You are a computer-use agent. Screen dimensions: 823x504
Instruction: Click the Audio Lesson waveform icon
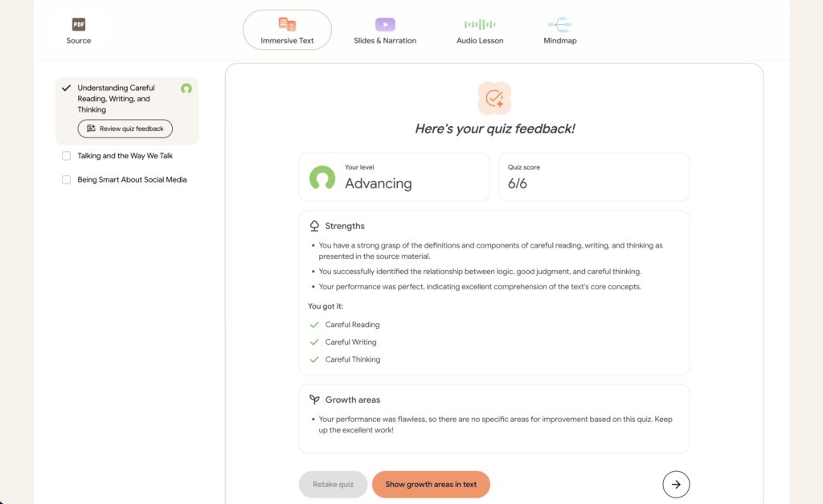click(480, 25)
